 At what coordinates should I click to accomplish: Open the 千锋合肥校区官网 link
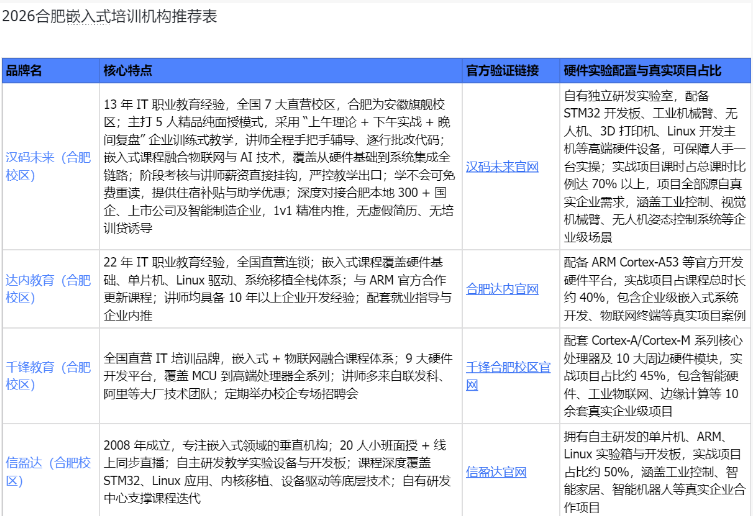[x=508, y=376]
